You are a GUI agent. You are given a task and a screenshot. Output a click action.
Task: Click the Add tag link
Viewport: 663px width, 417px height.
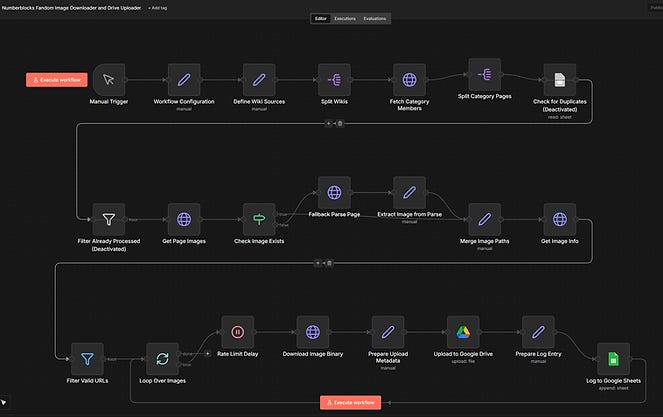point(157,8)
